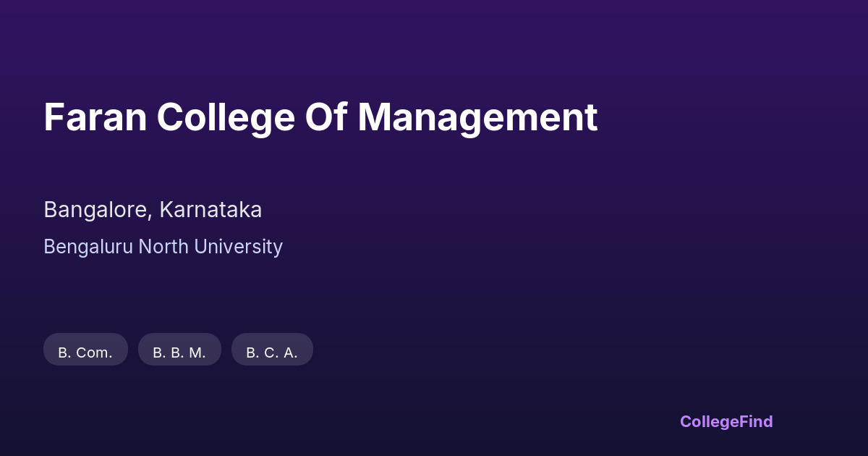Open the Bengaluru North University link
This screenshot has width=868, height=456.
(x=163, y=247)
